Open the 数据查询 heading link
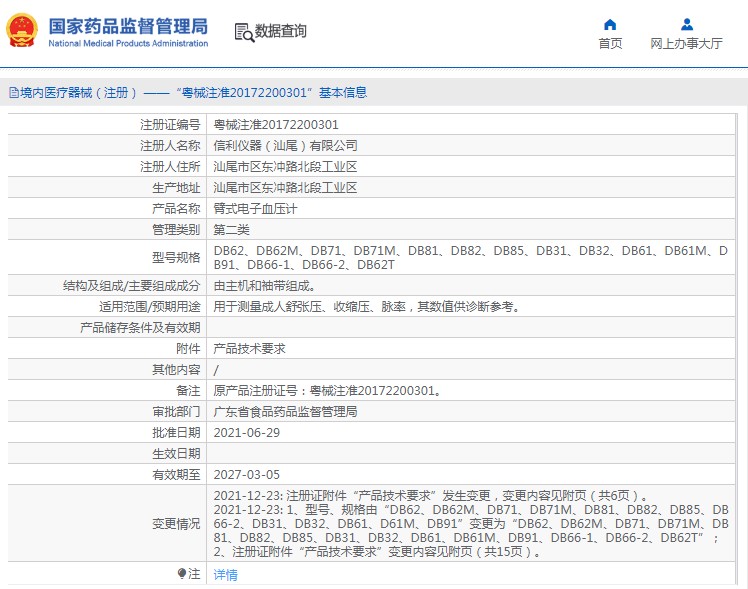The height and width of the screenshot is (589, 748). click(x=280, y=31)
